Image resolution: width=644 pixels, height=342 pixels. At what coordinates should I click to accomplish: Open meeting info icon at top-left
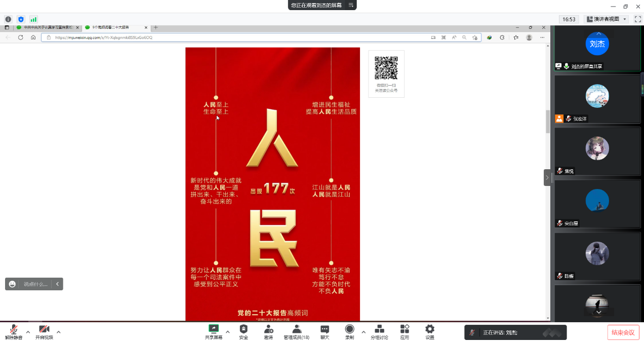[8, 19]
